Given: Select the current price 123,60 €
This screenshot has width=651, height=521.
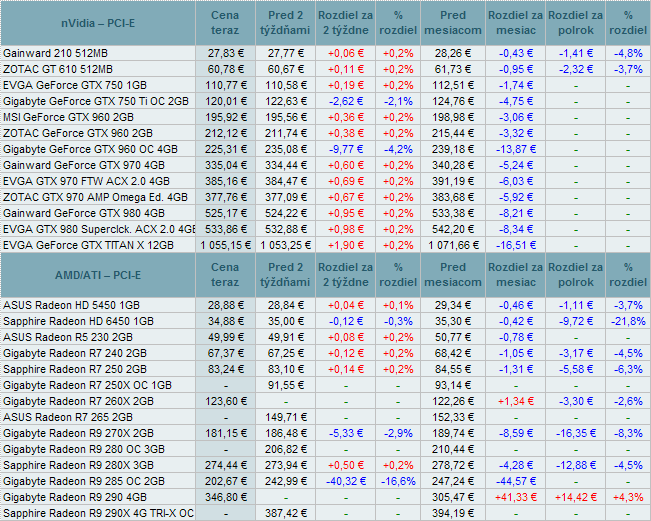Looking at the screenshot, I should (x=226, y=401).
